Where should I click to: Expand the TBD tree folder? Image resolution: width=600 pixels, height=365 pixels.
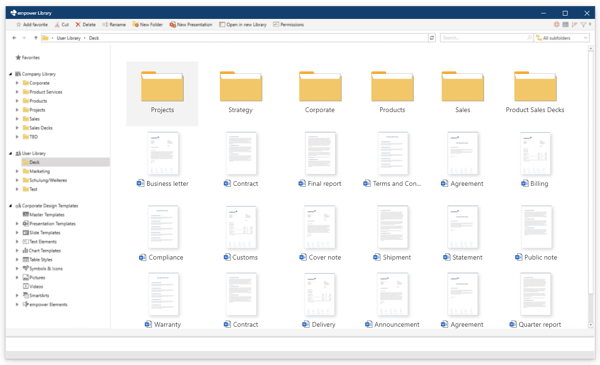17,137
